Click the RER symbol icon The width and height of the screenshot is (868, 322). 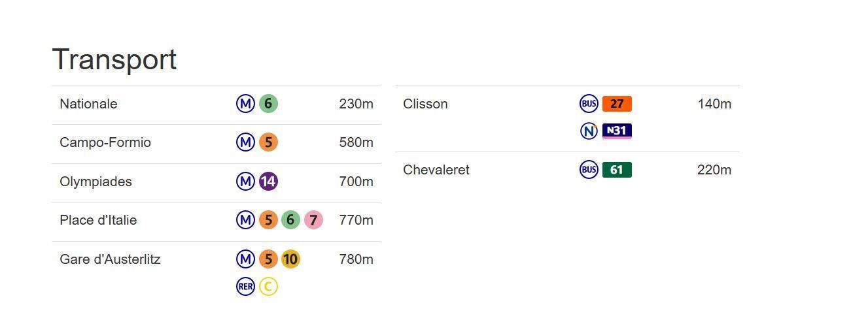point(245,286)
